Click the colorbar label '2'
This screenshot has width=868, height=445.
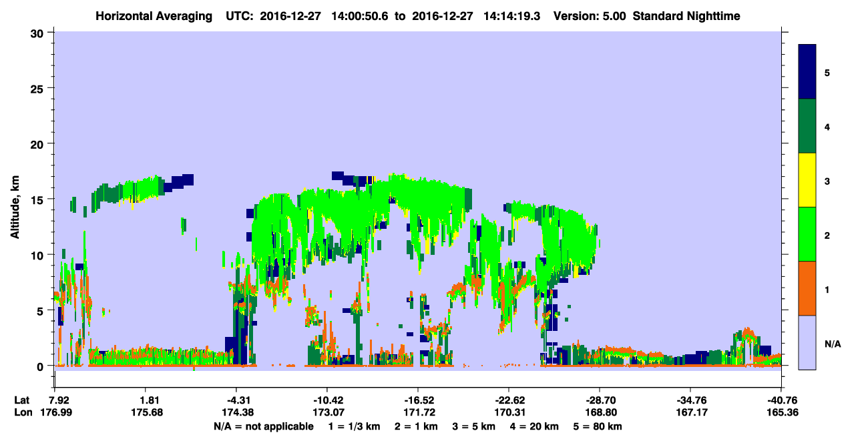[x=827, y=235]
